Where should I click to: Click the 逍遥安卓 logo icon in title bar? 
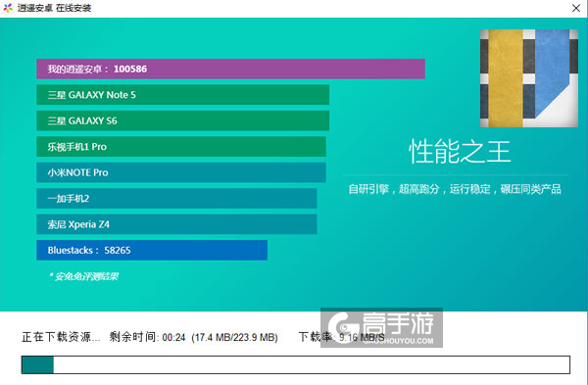click(8, 8)
